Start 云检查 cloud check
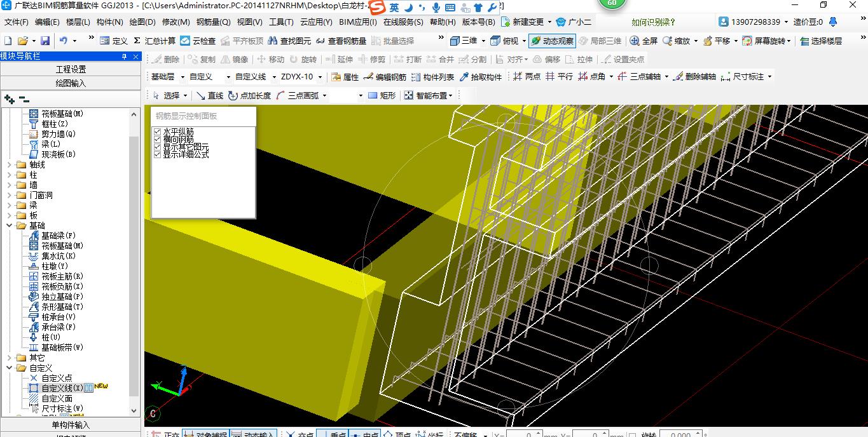The height and width of the screenshot is (437, 868). pyautogui.click(x=198, y=41)
